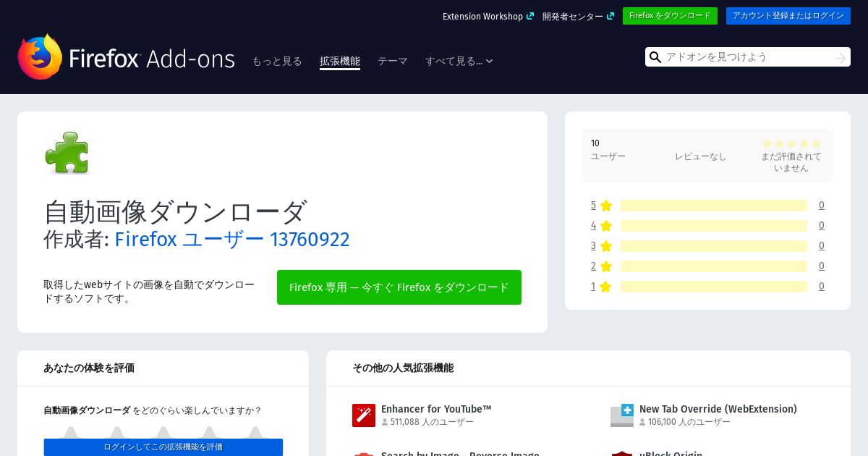868x456 pixels.
Task: Click その他の人気拡張機能 heading
Action: [x=403, y=368]
